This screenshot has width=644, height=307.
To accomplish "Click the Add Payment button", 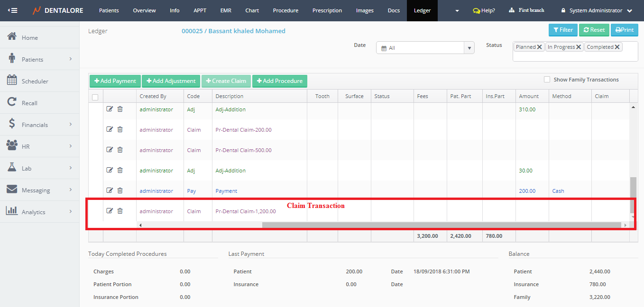I will point(115,81).
